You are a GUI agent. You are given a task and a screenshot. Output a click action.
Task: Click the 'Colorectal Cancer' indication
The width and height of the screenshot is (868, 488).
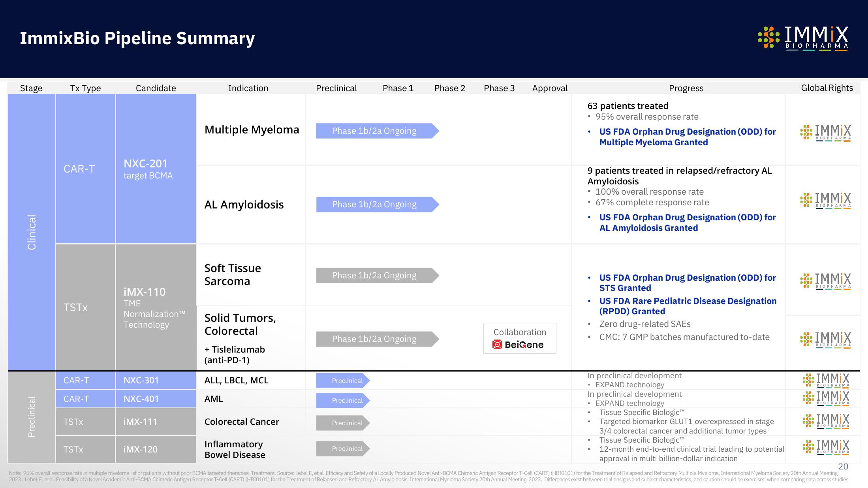click(x=242, y=422)
